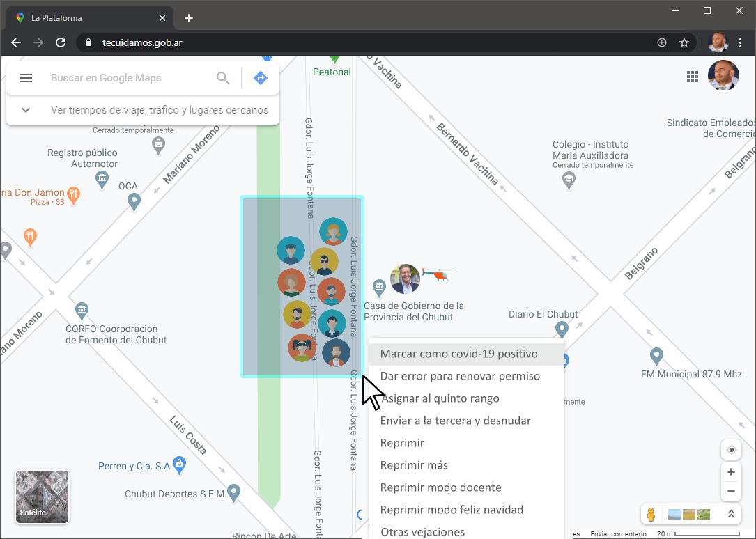756x539 pixels.
Task: Click the Google account avatar on the map
Action: click(723, 76)
